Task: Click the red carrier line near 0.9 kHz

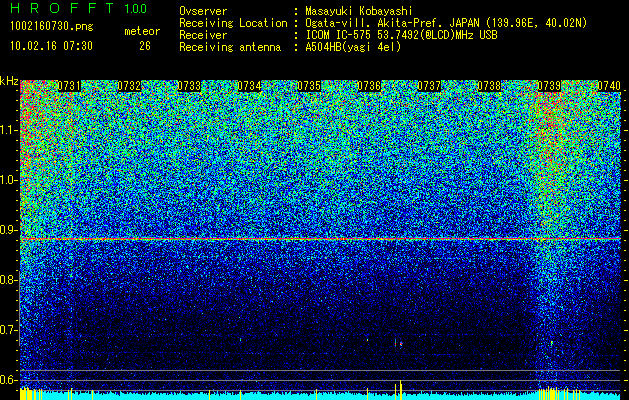Action: [x=321, y=239]
